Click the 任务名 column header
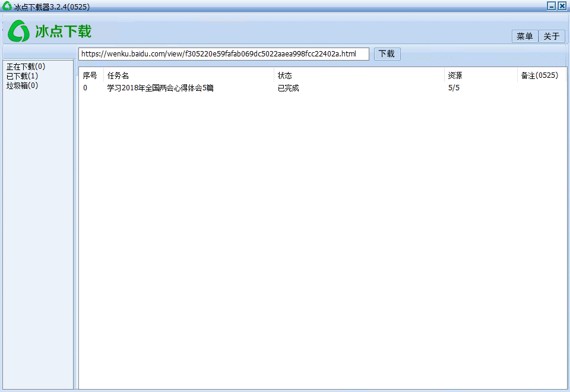The image size is (570, 392). 189,75
